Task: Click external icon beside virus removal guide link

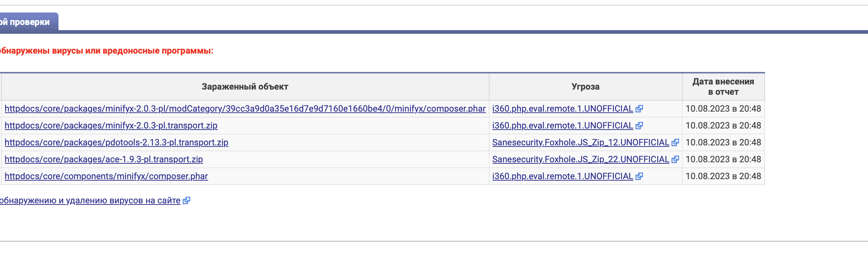Action: click(x=186, y=200)
